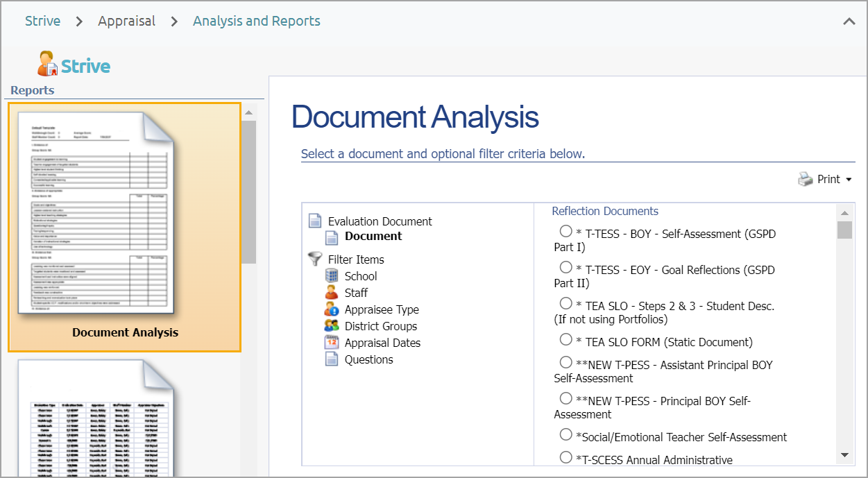The height and width of the screenshot is (478, 868).
Task: Click the Evaluation Document page icon
Action: tap(315, 221)
